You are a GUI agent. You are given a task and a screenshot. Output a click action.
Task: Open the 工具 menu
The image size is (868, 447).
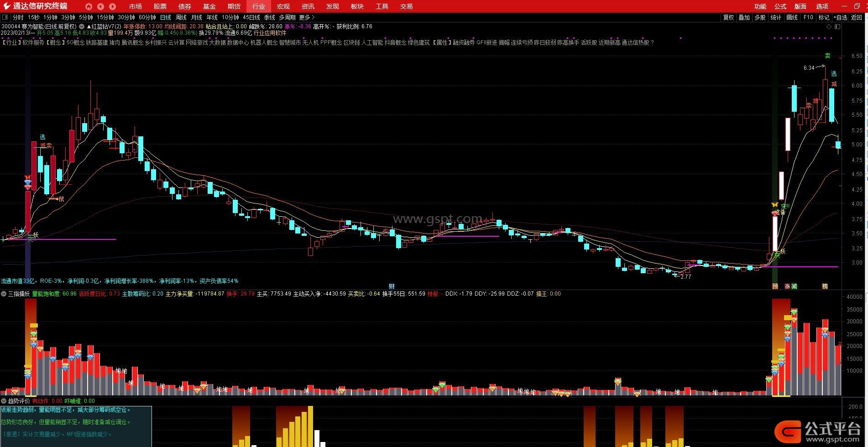[382, 6]
